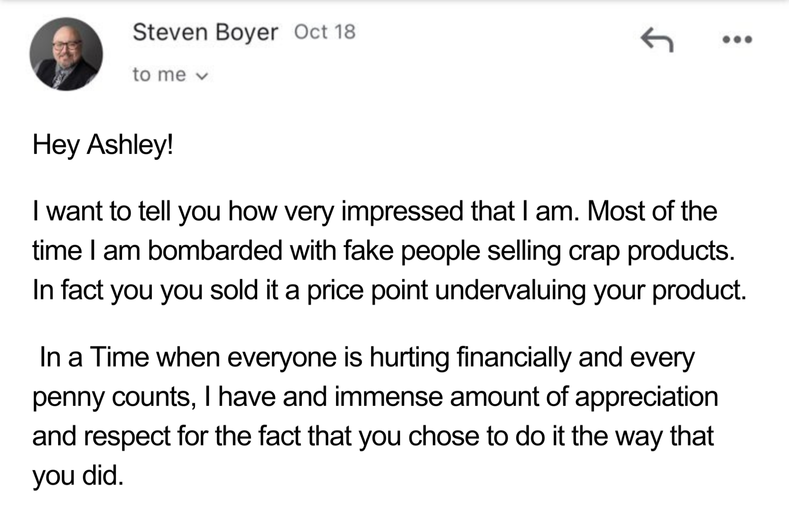Screen dimensions: 789x532
Task: Click the line starting "In a Time when"
Action: [x=367, y=357]
